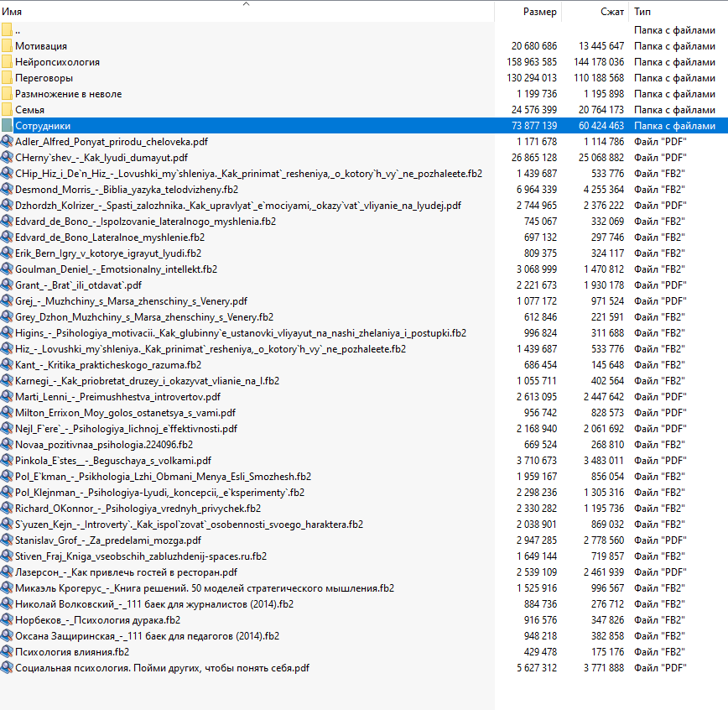The width and height of the screenshot is (728, 710).
Task: Click the Adler_Alfred PDF file icon
Action: pyautogui.click(x=8, y=142)
